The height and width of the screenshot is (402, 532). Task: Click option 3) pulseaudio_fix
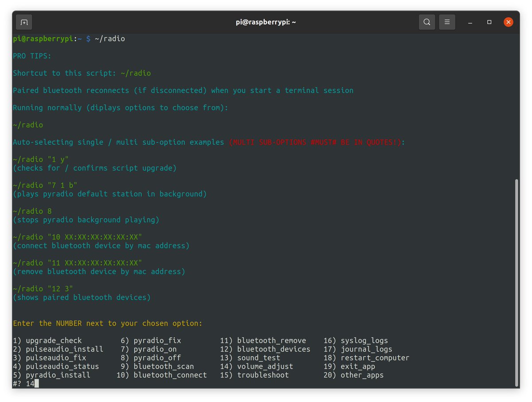(x=50, y=358)
